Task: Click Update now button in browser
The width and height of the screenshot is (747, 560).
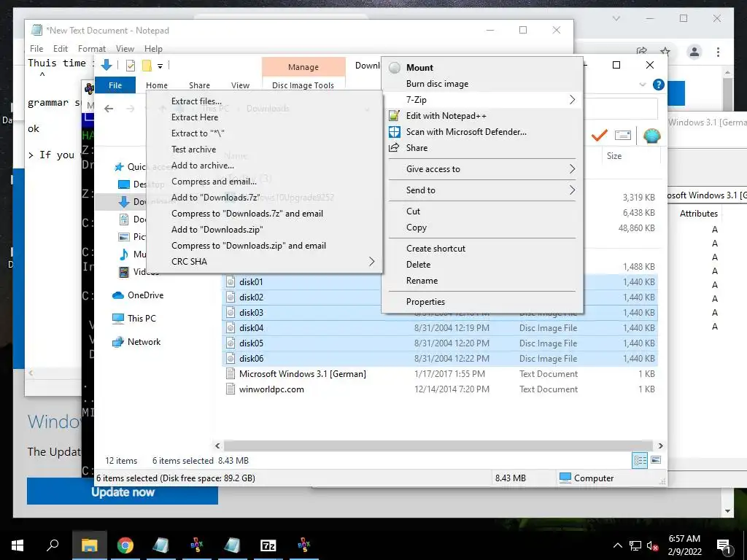Action: pos(123,492)
